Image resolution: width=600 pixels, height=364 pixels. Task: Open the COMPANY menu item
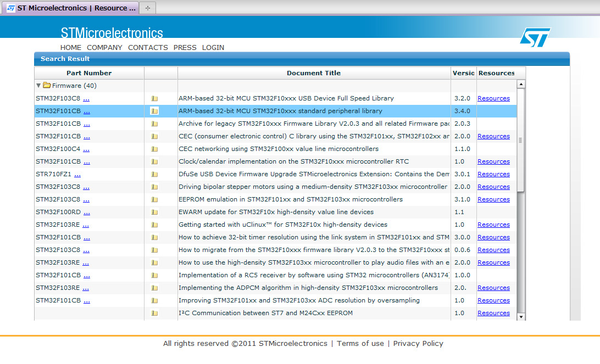tap(104, 47)
